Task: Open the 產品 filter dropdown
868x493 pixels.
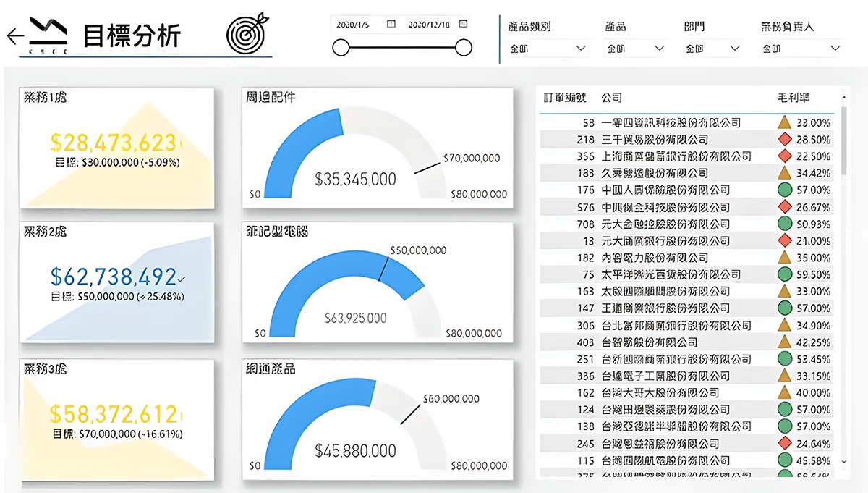Action: (x=658, y=49)
